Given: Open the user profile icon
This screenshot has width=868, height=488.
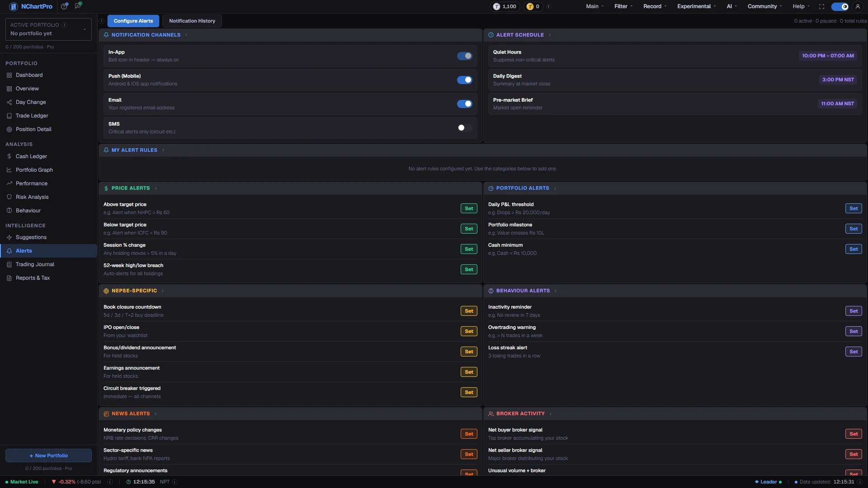Looking at the screenshot, I should pyautogui.click(x=858, y=6).
